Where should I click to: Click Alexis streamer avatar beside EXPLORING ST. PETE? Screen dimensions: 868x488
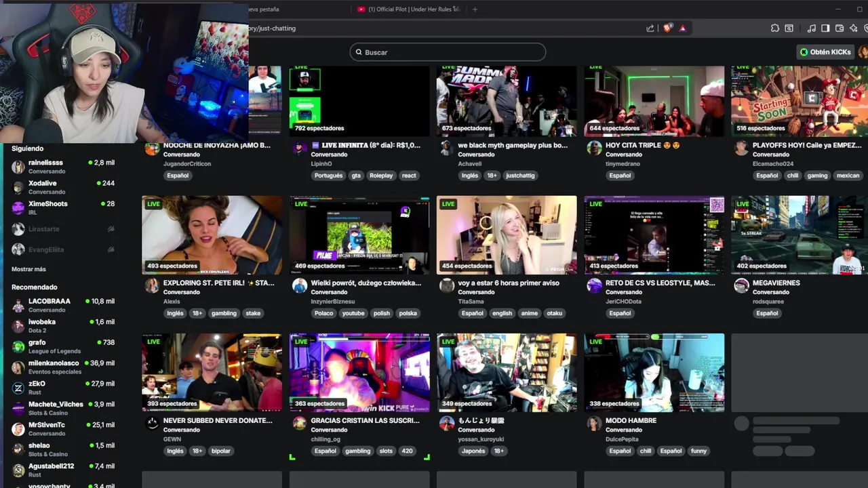152,286
